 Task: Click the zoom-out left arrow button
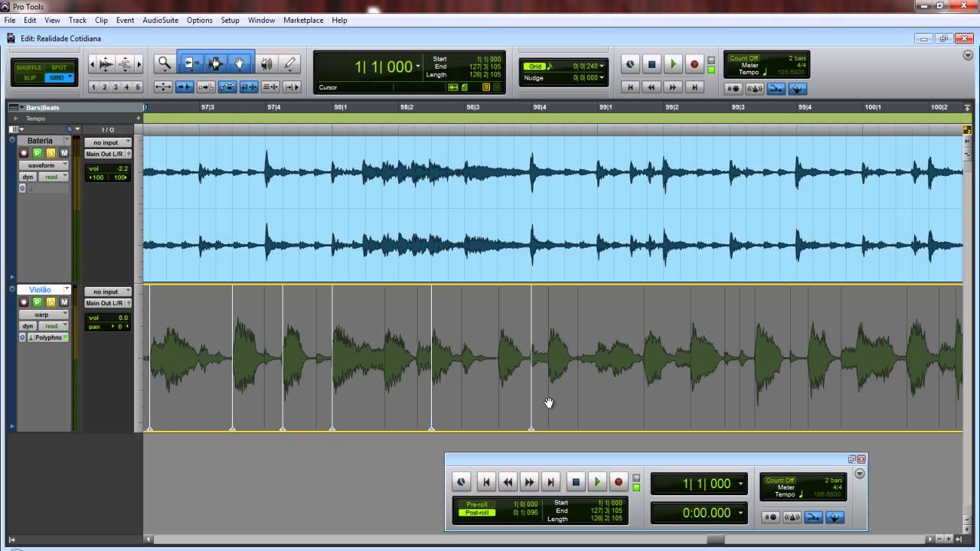[x=92, y=64]
